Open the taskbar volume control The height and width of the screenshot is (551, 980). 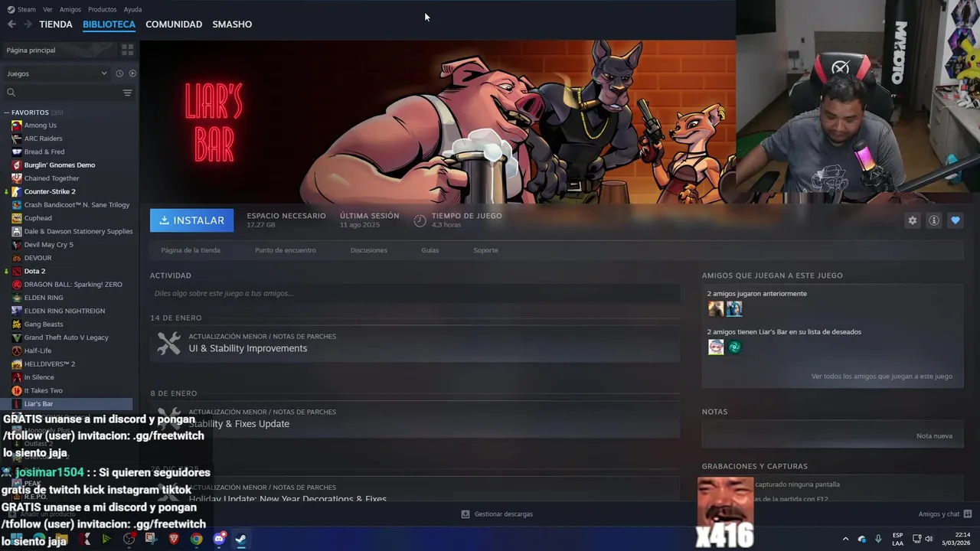click(929, 539)
